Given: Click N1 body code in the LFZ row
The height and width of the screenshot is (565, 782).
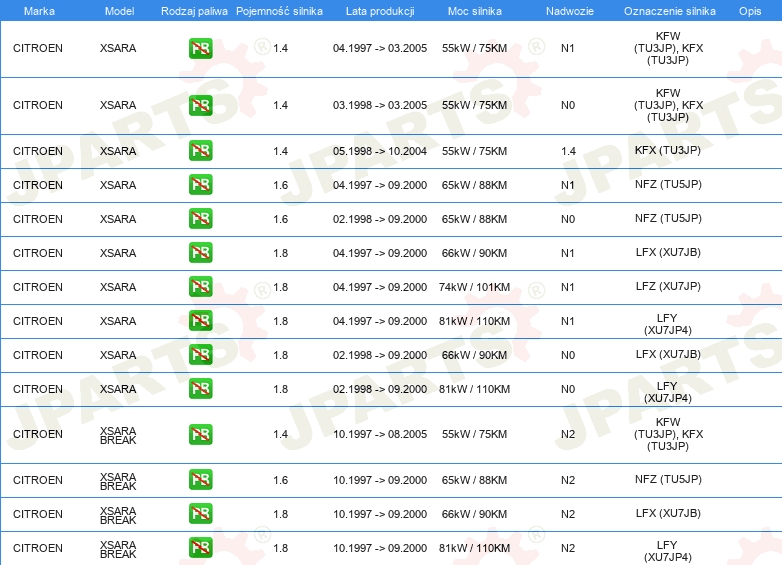Looking at the screenshot, I should click(568, 287).
